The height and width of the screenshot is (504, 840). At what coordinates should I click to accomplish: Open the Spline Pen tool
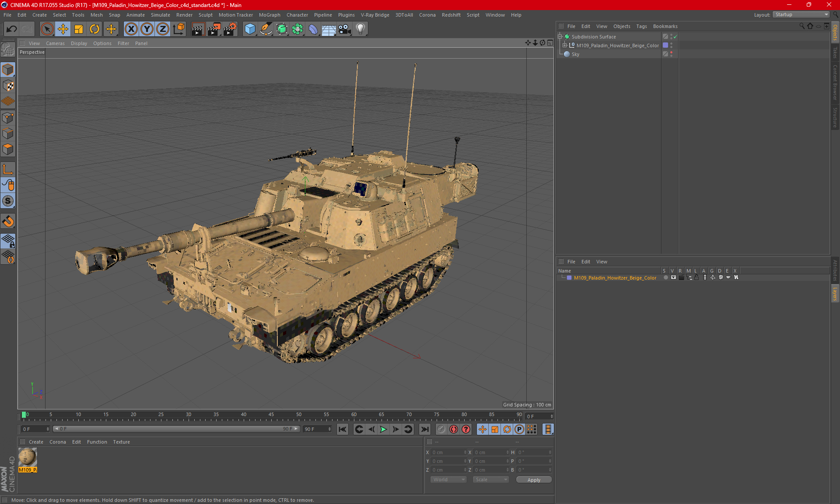266,29
